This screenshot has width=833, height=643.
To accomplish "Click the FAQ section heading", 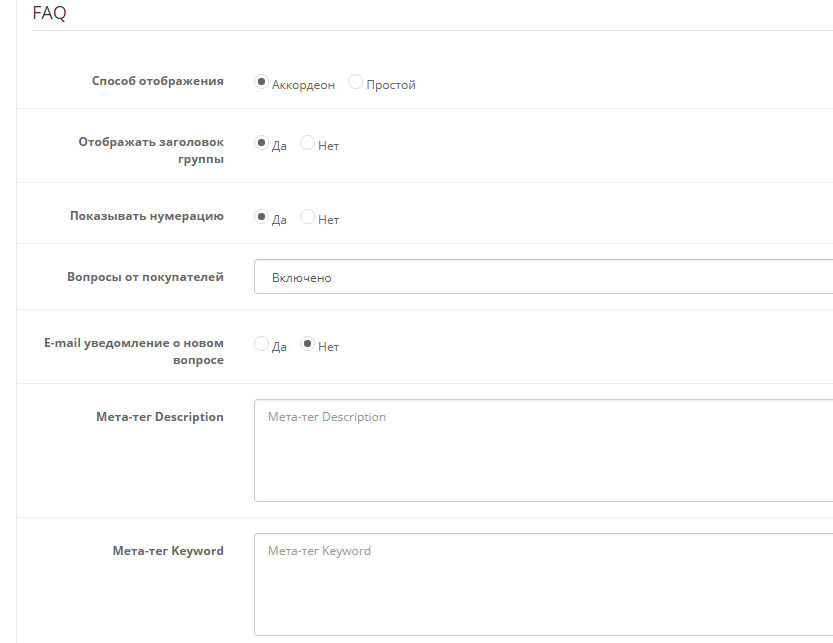I will click(x=49, y=13).
